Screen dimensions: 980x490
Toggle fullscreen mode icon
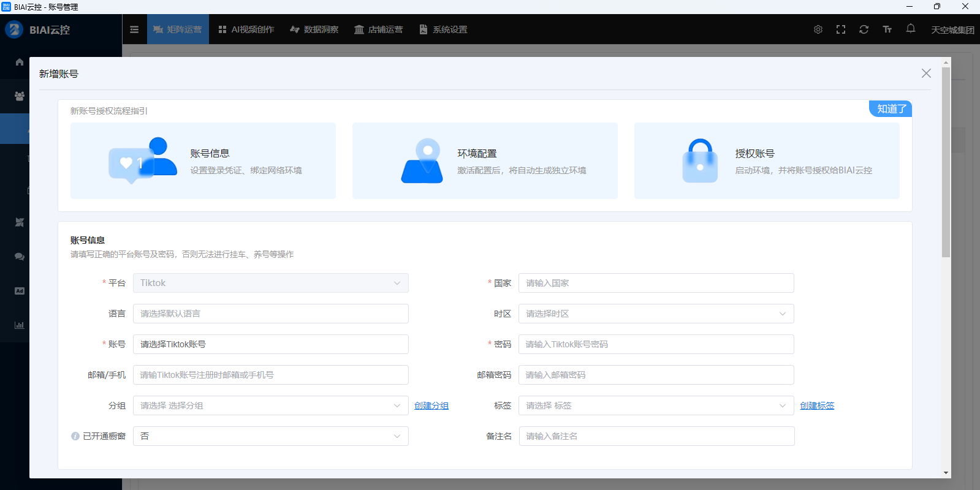(x=840, y=29)
